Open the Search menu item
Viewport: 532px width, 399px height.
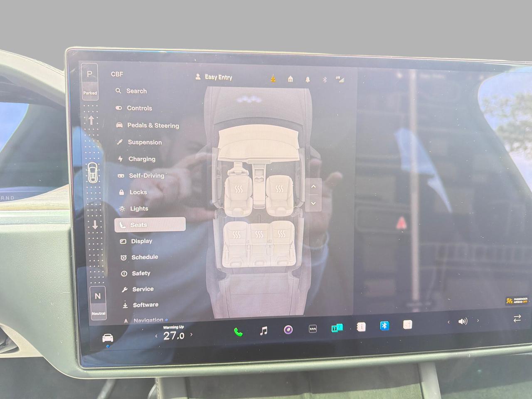[x=131, y=91]
